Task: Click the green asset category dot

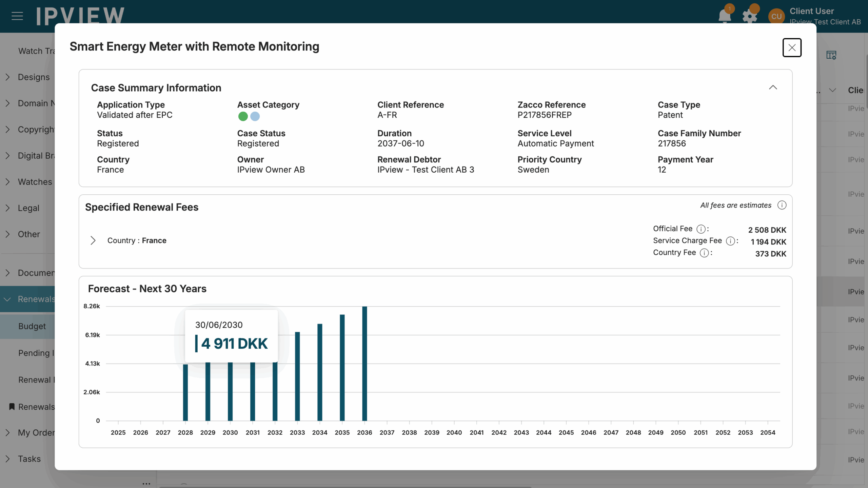Action: pos(243,116)
